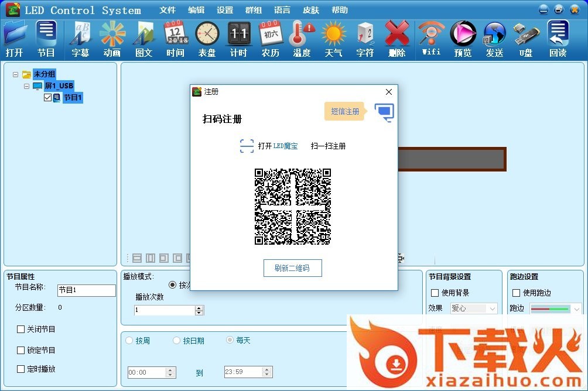Click the 刷新二维码 button
This screenshot has width=588, height=391.
[x=292, y=268]
